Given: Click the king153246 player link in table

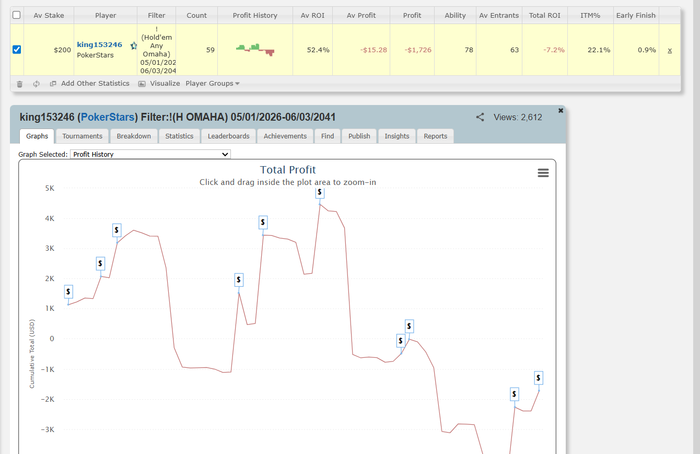Looking at the screenshot, I should pos(100,45).
